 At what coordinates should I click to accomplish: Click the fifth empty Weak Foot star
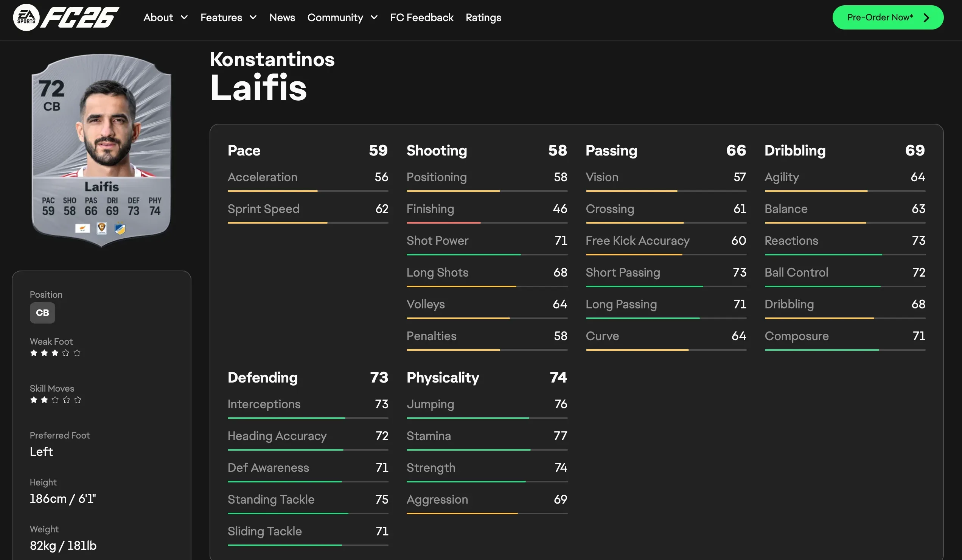(x=77, y=353)
